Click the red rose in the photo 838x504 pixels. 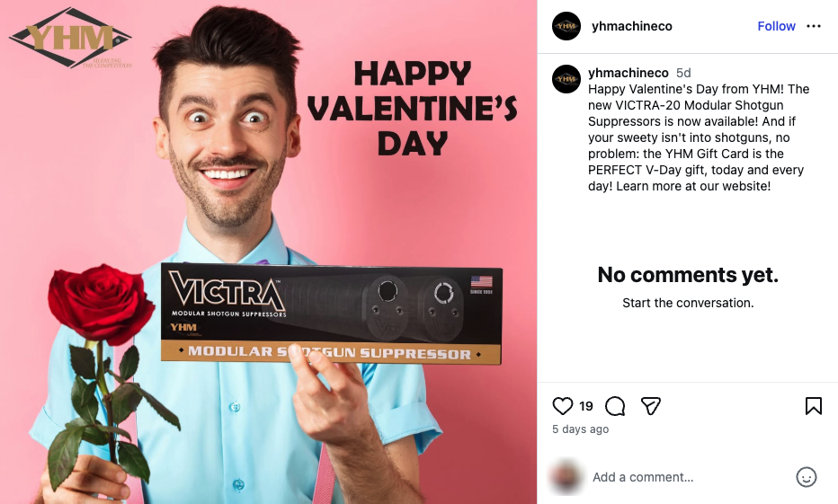click(100, 305)
